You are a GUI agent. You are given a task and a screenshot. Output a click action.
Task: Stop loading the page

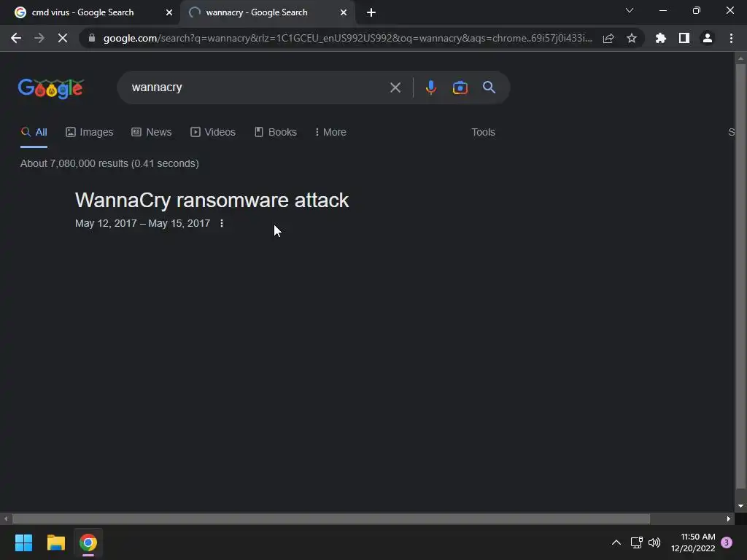(x=63, y=38)
